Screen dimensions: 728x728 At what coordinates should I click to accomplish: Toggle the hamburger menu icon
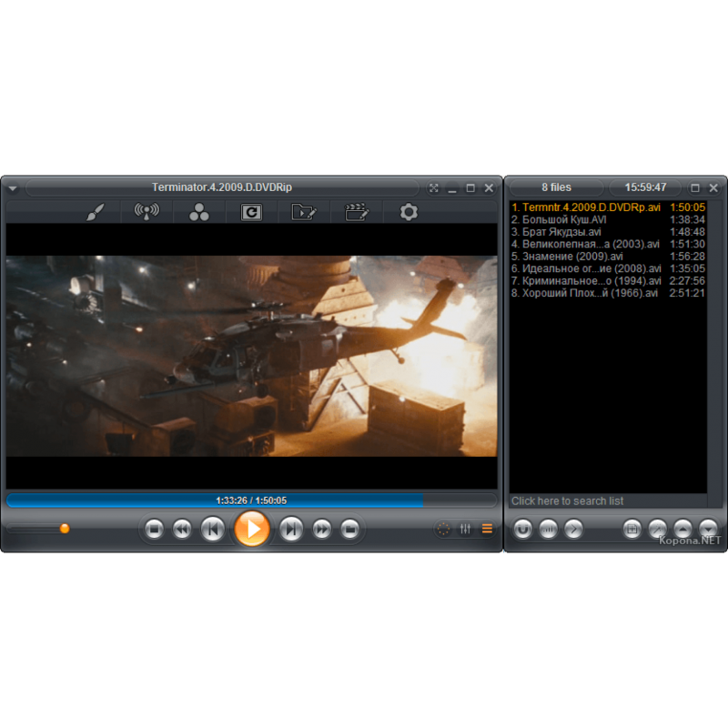[488, 528]
